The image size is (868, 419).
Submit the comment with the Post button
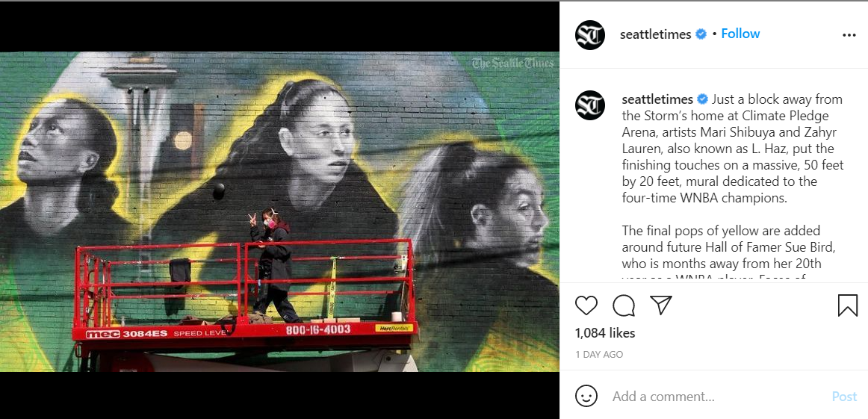[x=844, y=397]
